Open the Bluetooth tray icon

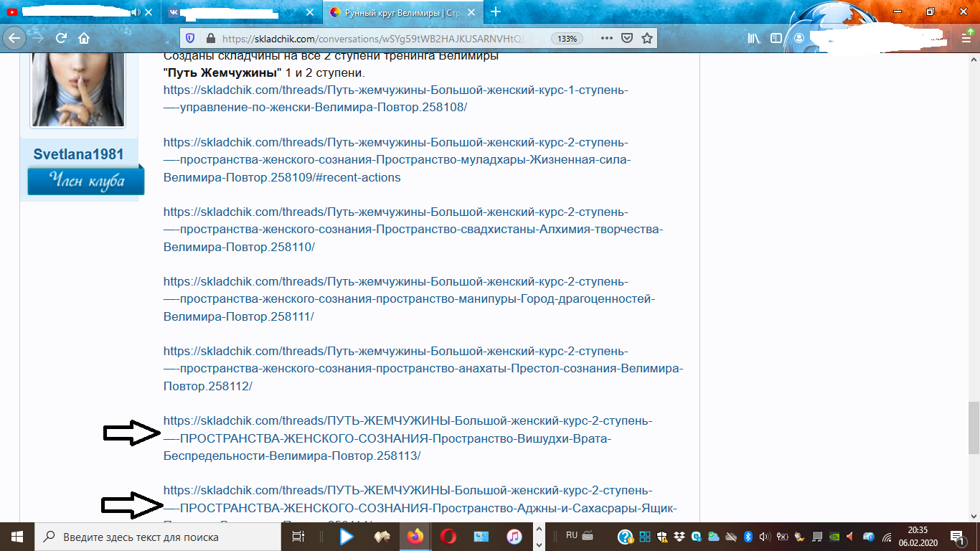748,537
